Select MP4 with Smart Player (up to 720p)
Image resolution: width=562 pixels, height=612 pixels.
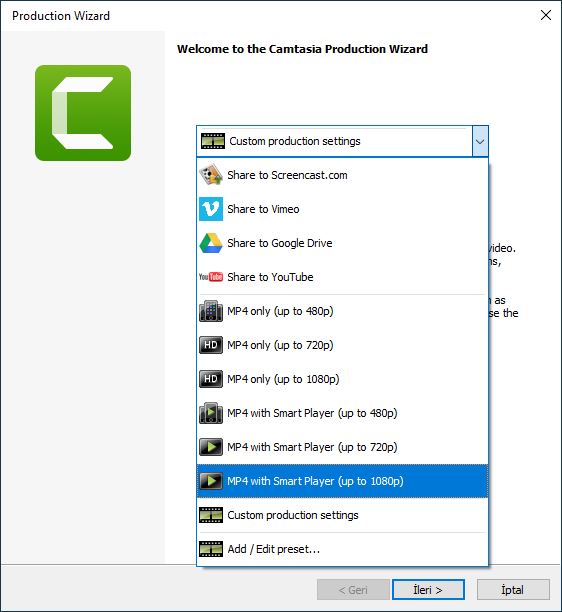coord(342,447)
